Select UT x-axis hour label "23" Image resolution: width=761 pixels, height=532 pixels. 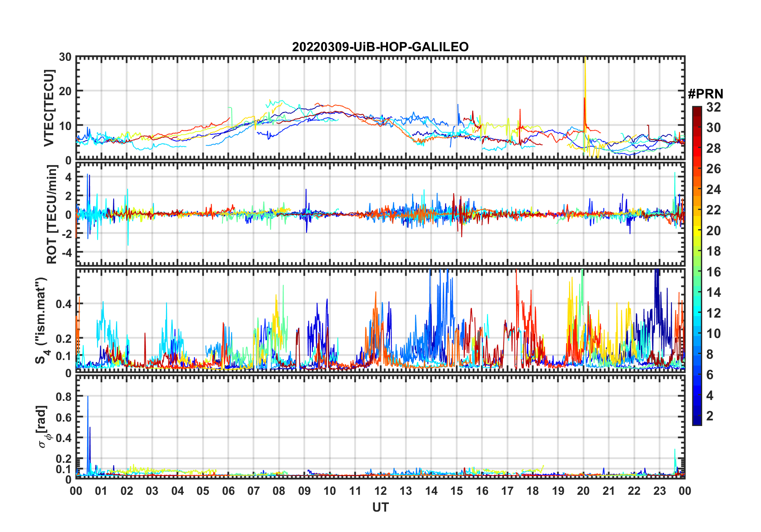(x=659, y=491)
